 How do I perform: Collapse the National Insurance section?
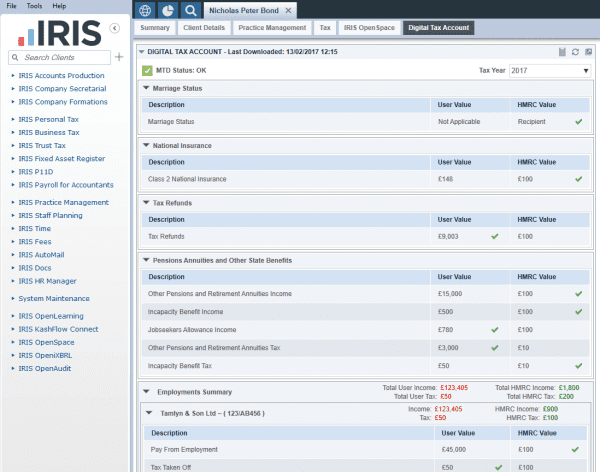(x=146, y=145)
